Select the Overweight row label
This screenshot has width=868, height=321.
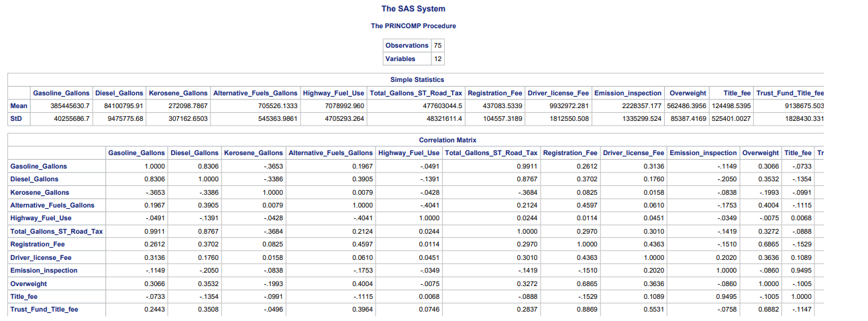29,283
